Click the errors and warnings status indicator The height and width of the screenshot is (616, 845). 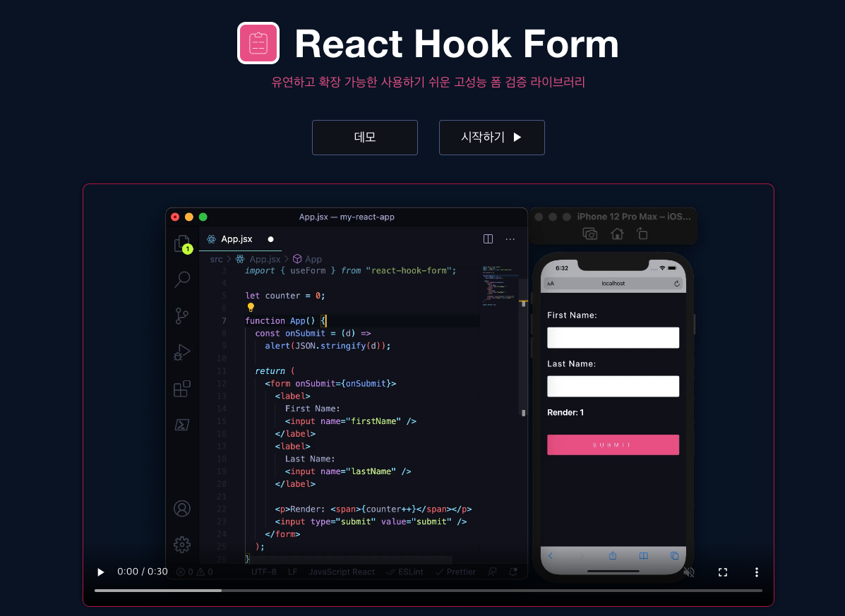[x=195, y=572]
